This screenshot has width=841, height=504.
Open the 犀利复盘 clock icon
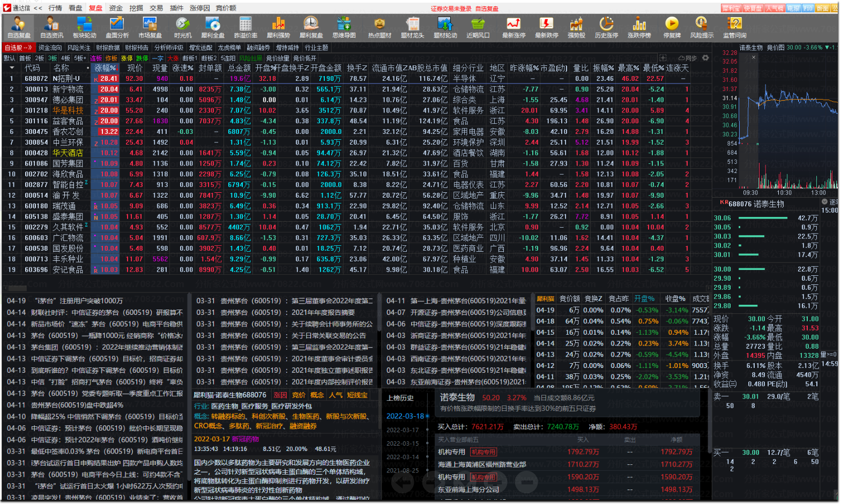click(x=311, y=27)
